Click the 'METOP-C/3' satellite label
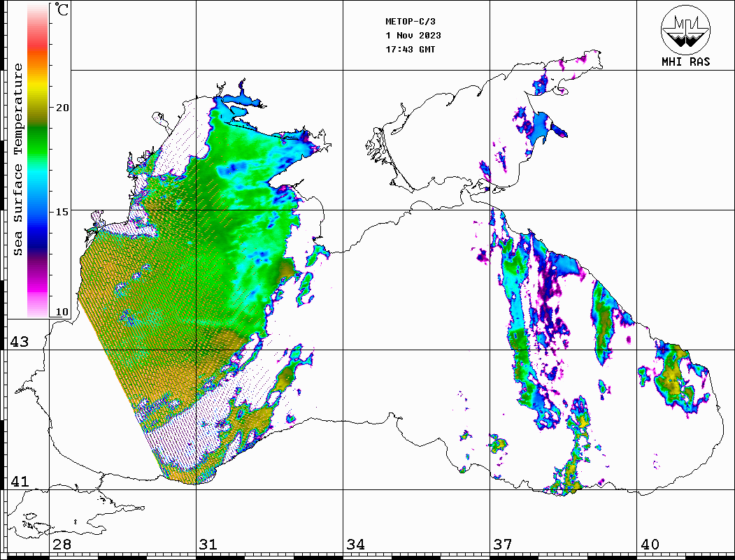The image size is (735, 560). click(410, 22)
